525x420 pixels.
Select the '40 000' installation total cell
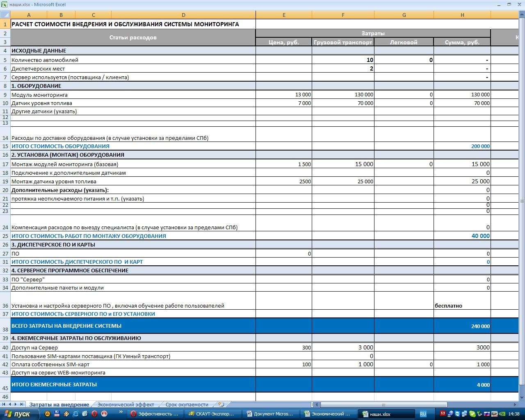click(462, 236)
